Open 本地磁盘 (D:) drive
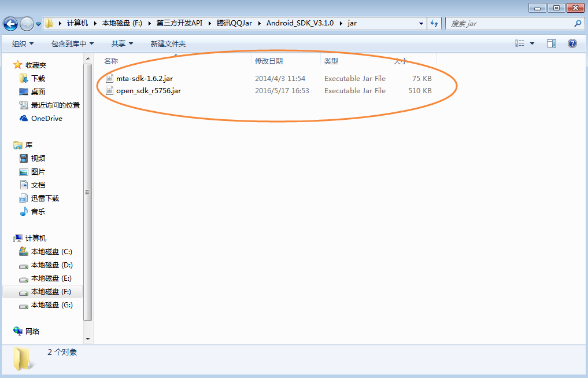The image size is (588, 378). pos(52,265)
